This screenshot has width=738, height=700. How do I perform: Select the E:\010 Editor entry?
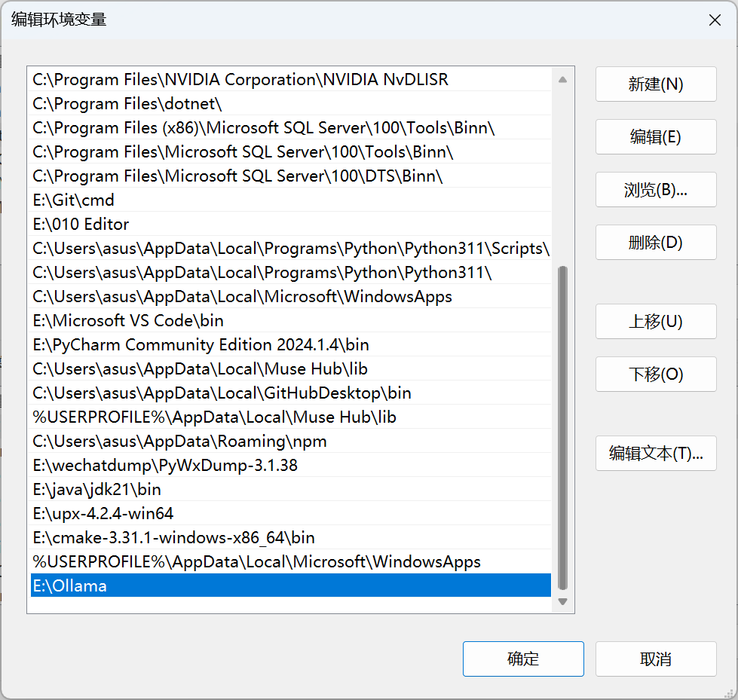point(291,224)
